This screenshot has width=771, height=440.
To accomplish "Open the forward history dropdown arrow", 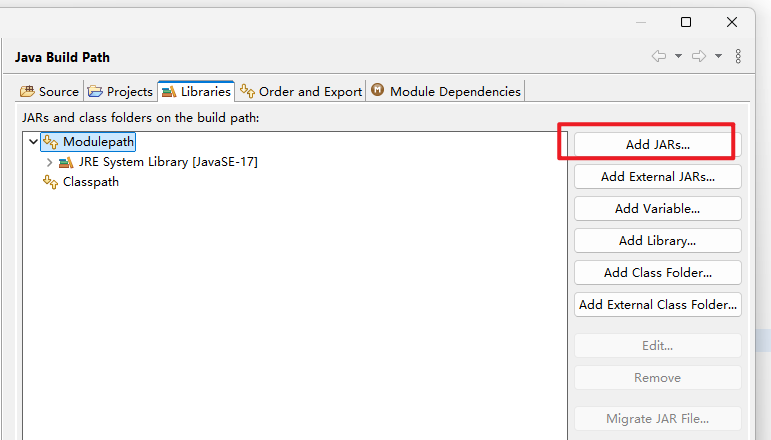I will 718,56.
